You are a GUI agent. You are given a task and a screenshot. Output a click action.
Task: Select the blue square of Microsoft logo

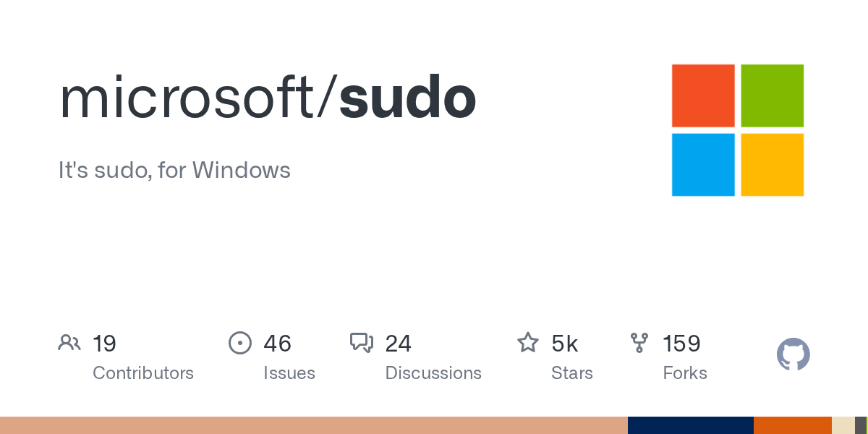coord(703,164)
